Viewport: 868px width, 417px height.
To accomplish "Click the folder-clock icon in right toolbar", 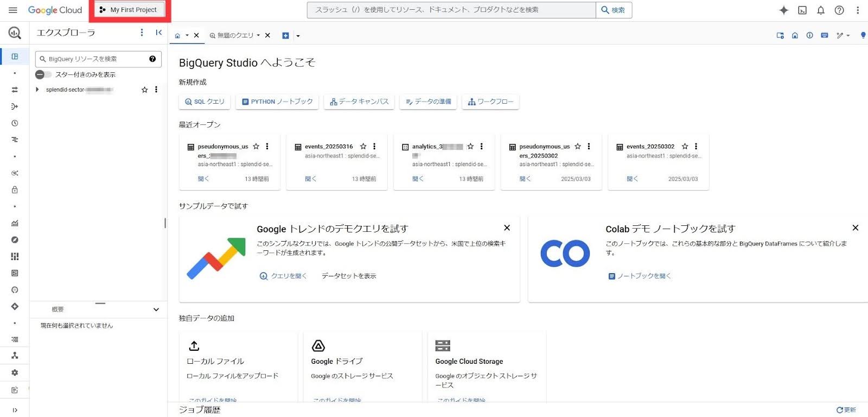I will pyautogui.click(x=780, y=35).
